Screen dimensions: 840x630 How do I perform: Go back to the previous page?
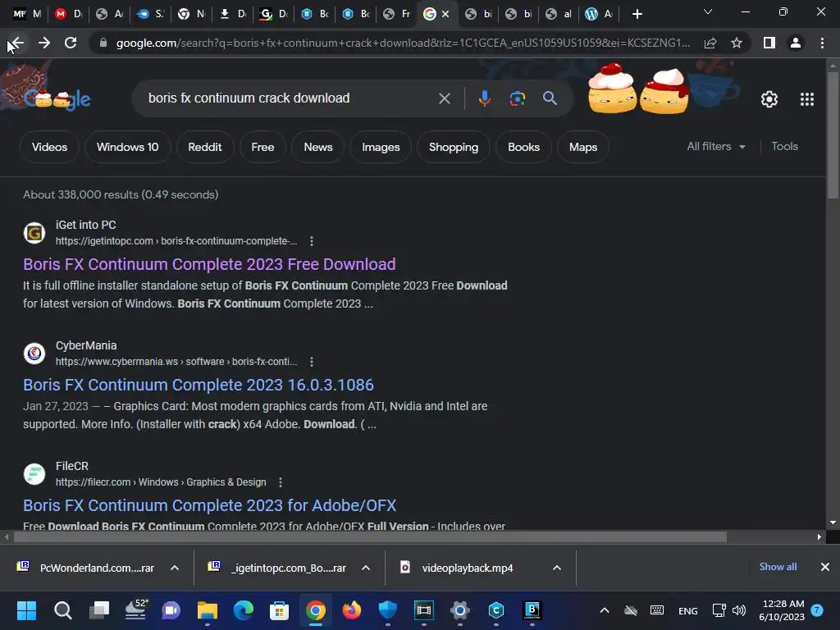17,43
